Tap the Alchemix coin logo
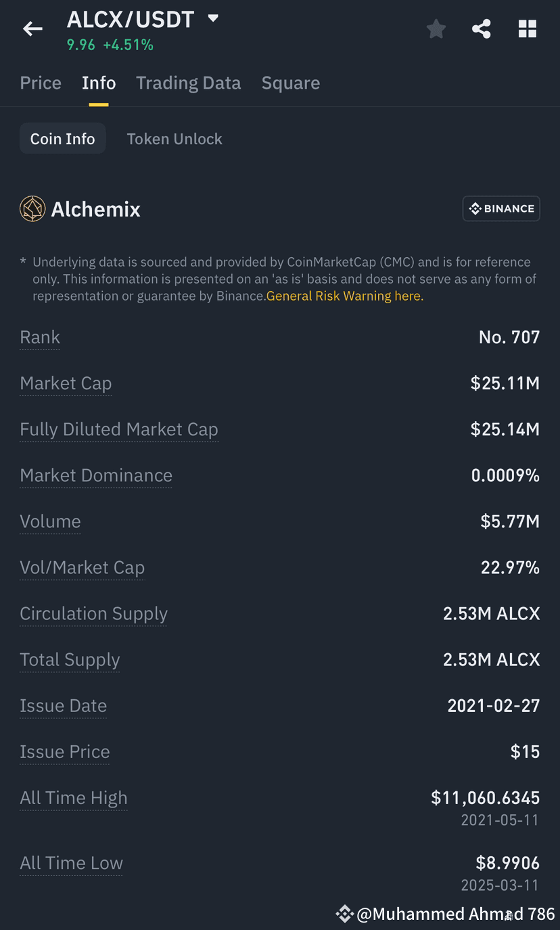The image size is (560, 930). (x=32, y=209)
